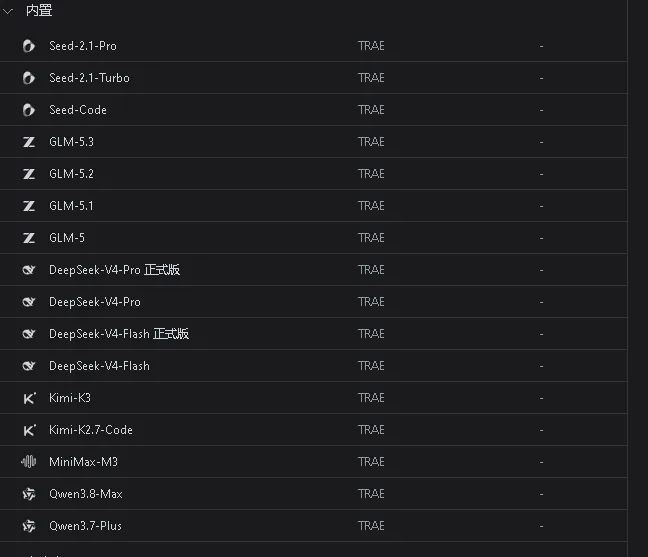Click the Kimi-K3 logo icon
648x557 pixels.
click(29, 398)
